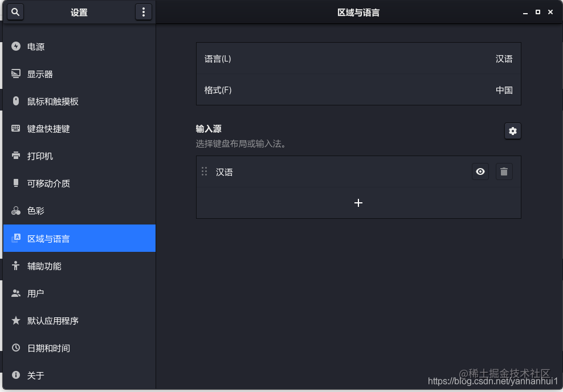This screenshot has height=392, width=563.
Task: Change the 语言(L) setting row
Action: (x=358, y=59)
